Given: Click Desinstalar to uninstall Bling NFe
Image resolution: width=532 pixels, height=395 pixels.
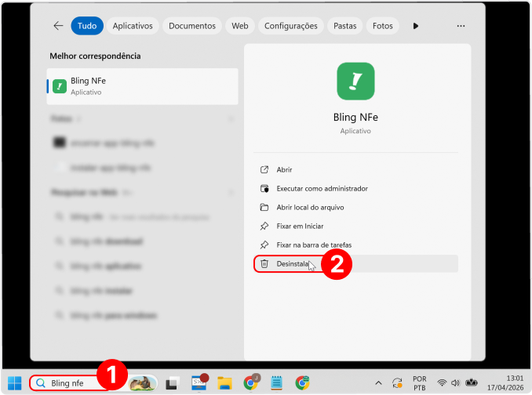Looking at the screenshot, I should point(355,263).
